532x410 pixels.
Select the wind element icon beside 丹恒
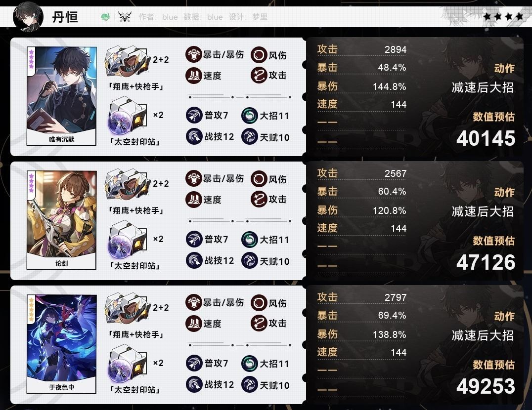pyautogui.click(x=105, y=17)
